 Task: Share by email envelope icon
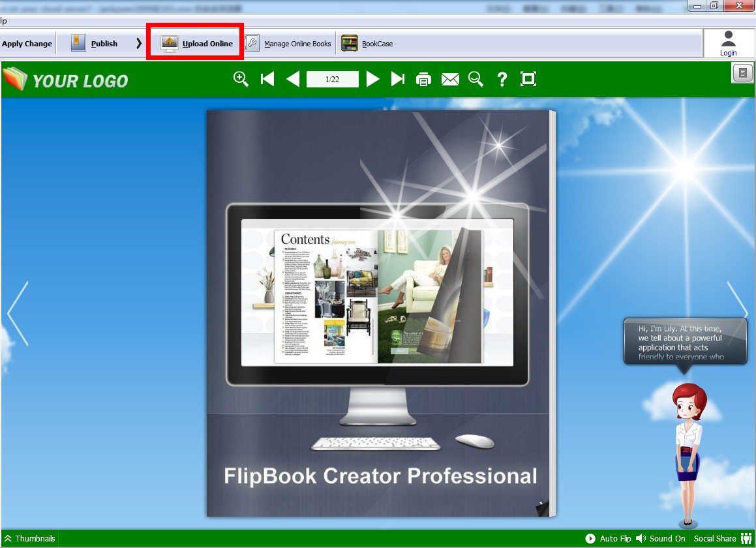tap(450, 79)
